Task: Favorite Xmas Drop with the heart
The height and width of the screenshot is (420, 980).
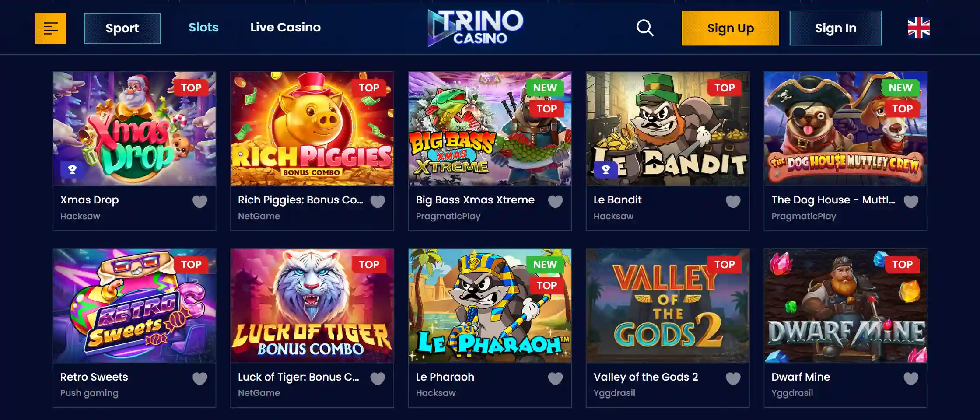Action: click(x=200, y=202)
